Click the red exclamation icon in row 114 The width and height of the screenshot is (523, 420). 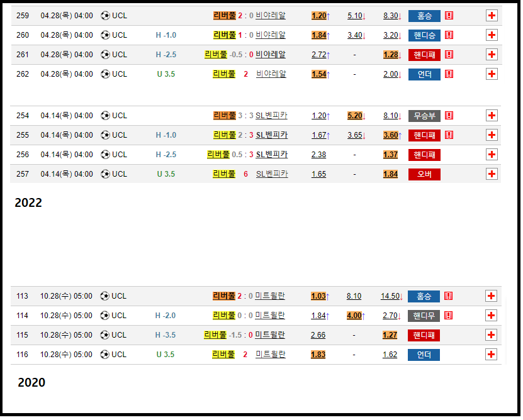[x=449, y=316]
